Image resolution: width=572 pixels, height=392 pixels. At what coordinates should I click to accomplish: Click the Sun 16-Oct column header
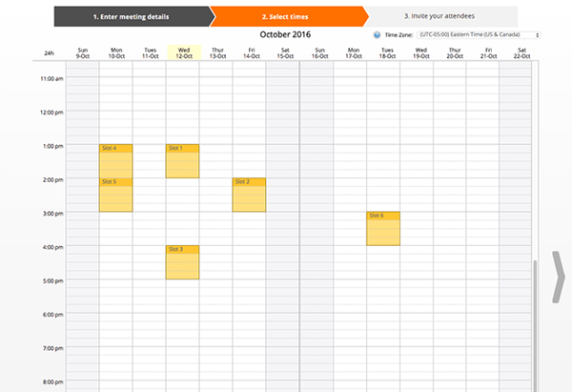[x=319, y=52]
